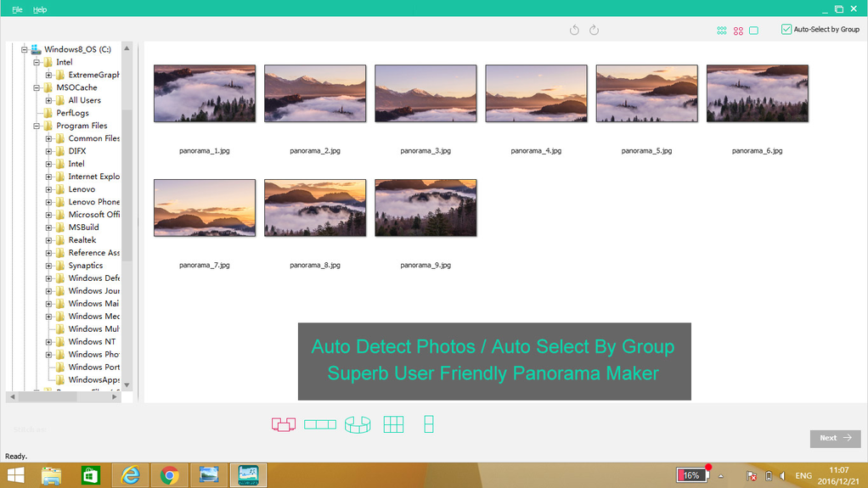Screen dimensions: 868x488
Task: Select Internet Explorer folder in tree
Action: tap(94, 177)
